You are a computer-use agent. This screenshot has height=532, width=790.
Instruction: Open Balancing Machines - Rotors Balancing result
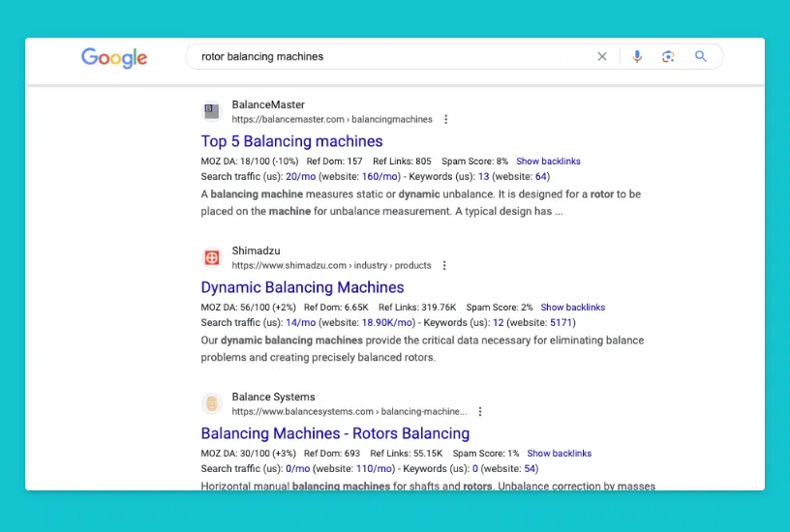335,433
